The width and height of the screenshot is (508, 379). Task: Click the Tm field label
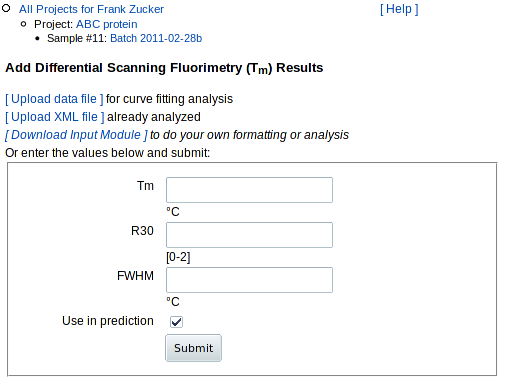coord(145,186)
